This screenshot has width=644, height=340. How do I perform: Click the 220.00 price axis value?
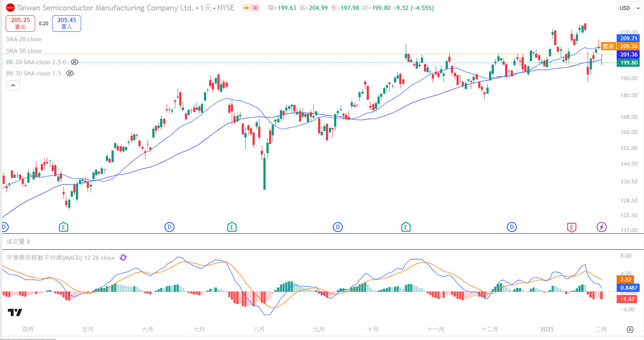click(629, 32)
